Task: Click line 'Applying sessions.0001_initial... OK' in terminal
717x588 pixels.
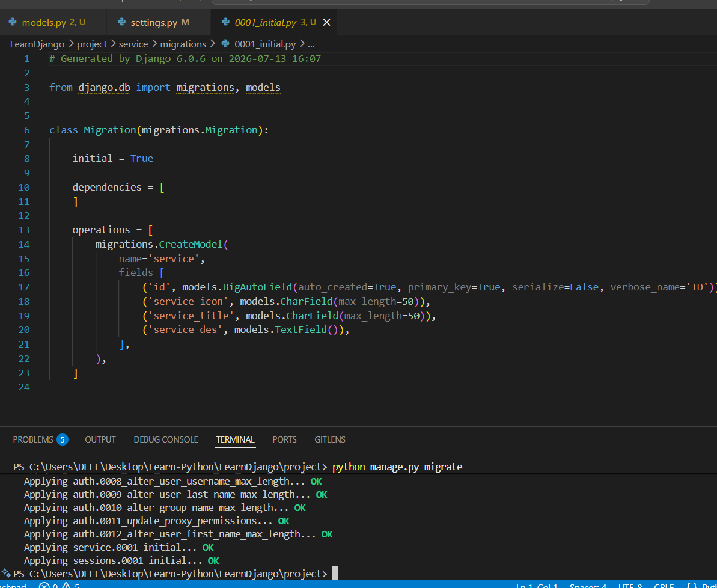Action: click(121, 560)
